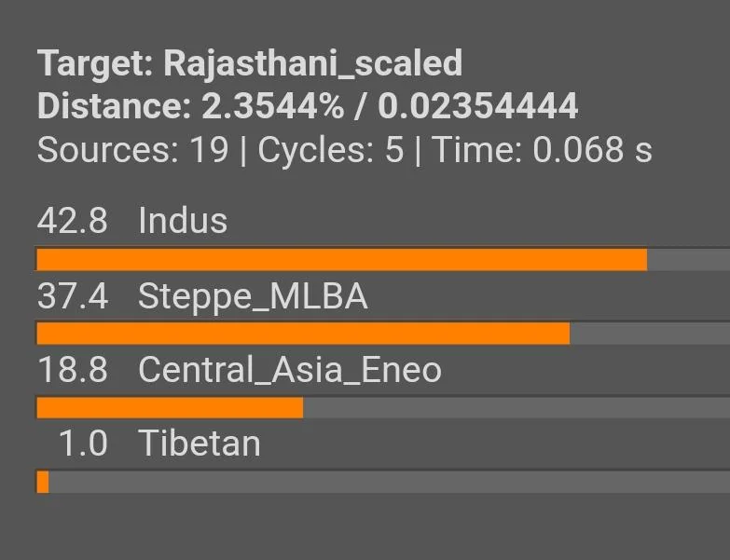Click the Cycles: 5 text
Image resolution: width=730 pixels, height=560 pixels.
331,150
